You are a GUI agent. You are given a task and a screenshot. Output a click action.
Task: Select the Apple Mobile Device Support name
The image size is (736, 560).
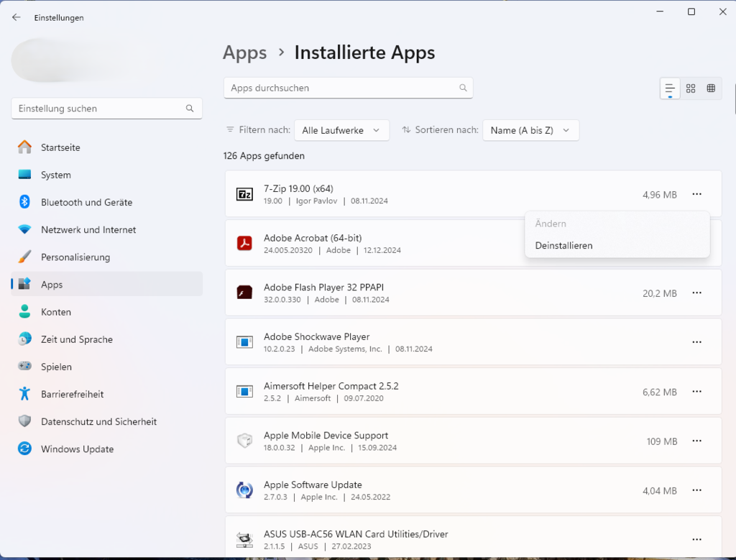click(326, 435)
